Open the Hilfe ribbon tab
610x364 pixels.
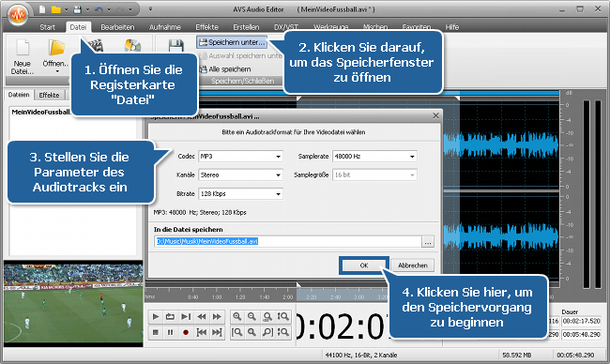point(452,27)
